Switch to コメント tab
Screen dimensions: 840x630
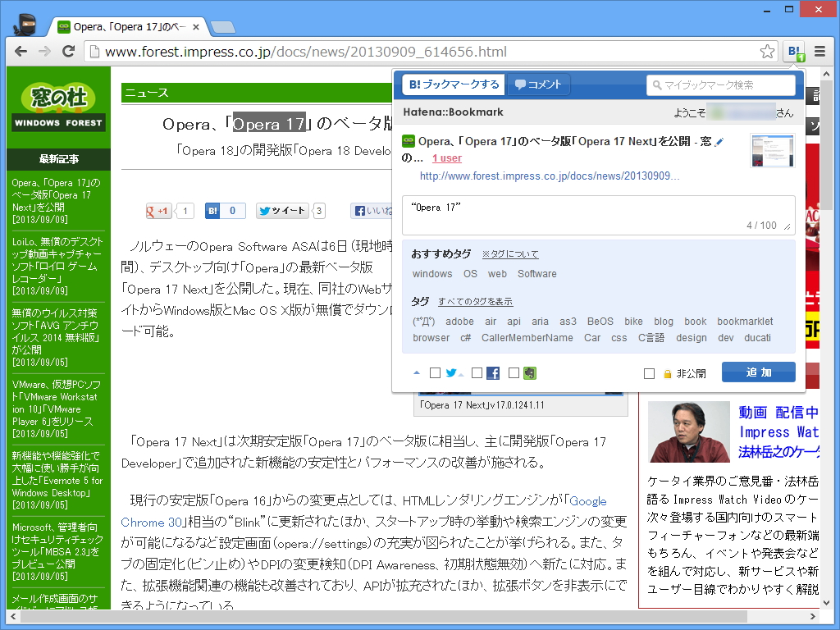point(537,84)
